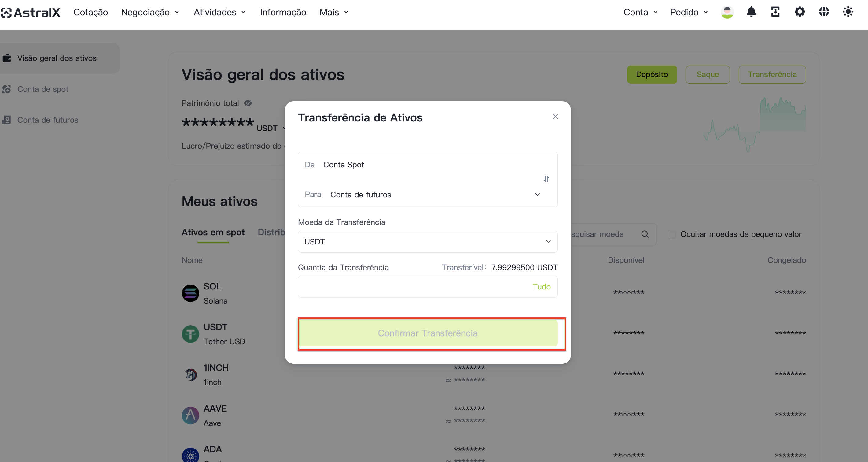The width and height of the screenshot is (868, 462).
Task: Click the search magnifier icon
Action: pyautogui.click(x=645, y=234)
